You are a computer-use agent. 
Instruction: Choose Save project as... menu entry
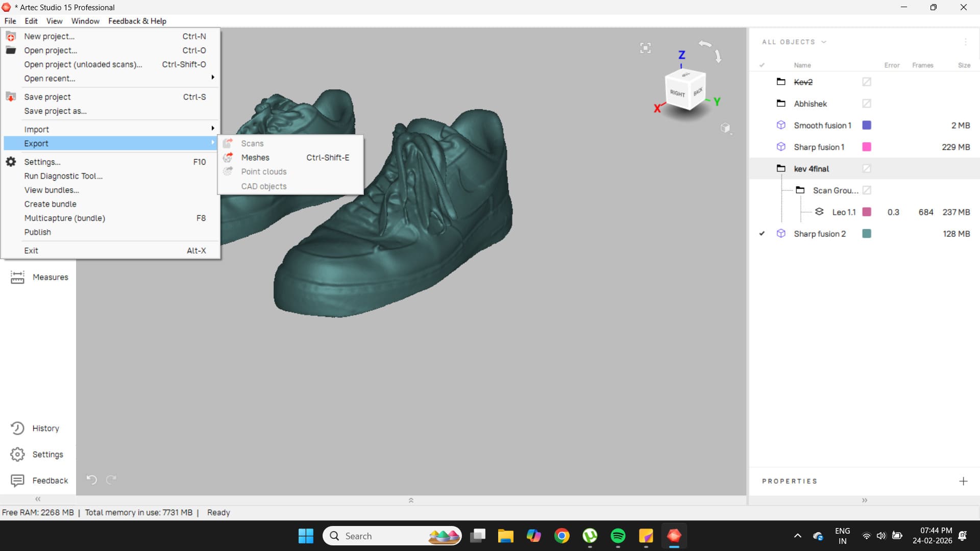click(x=55, y=111)
